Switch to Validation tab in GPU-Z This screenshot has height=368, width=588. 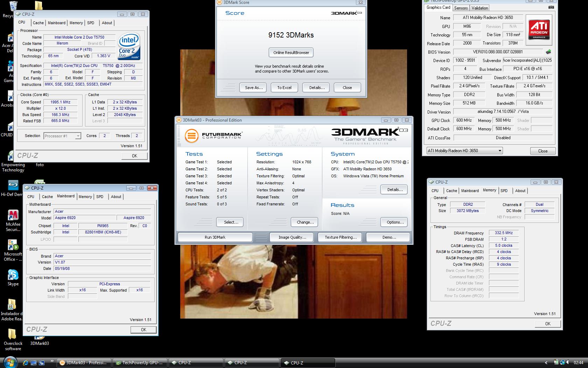[479, 8]
